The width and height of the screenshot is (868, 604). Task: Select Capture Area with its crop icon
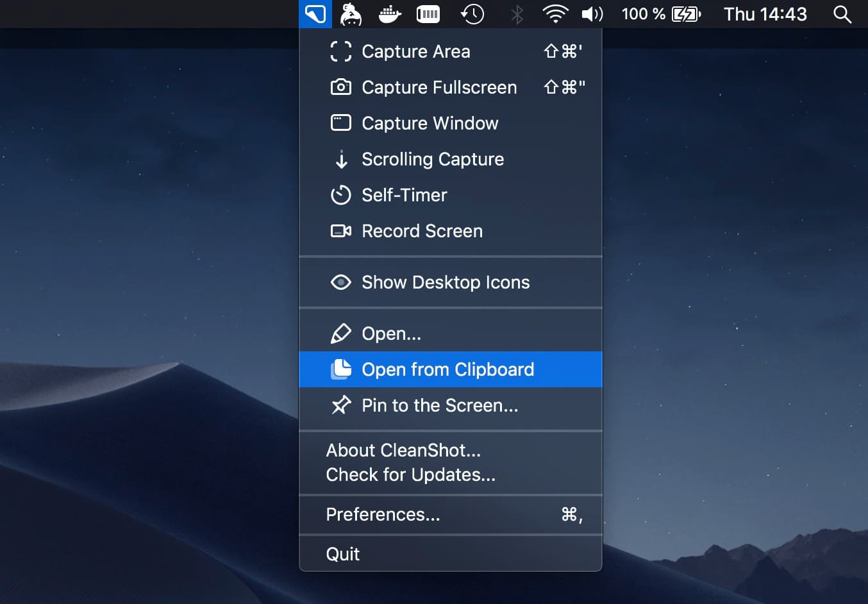click(416, 51)
